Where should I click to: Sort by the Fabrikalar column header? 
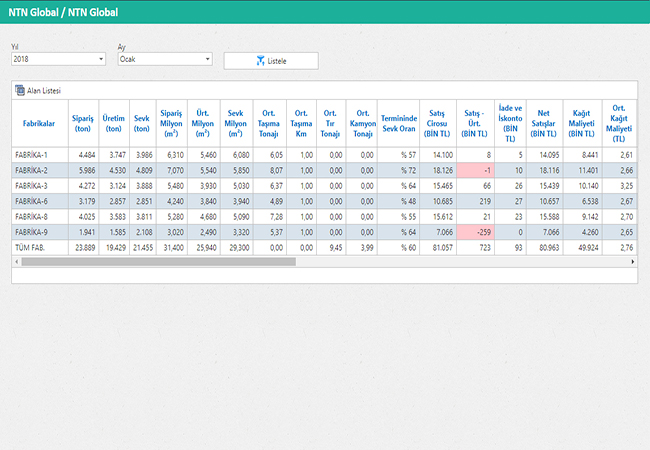coord(39,122)
